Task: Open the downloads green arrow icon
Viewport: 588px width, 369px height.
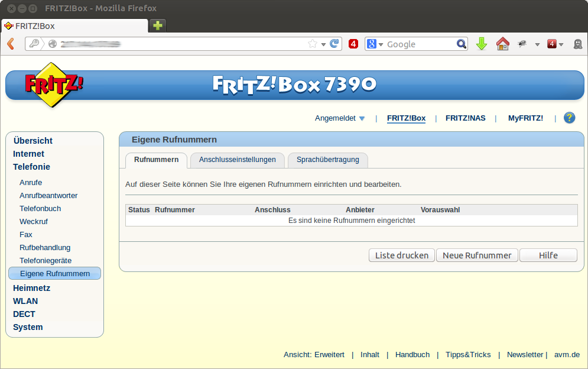Action: tap(482, 44)
